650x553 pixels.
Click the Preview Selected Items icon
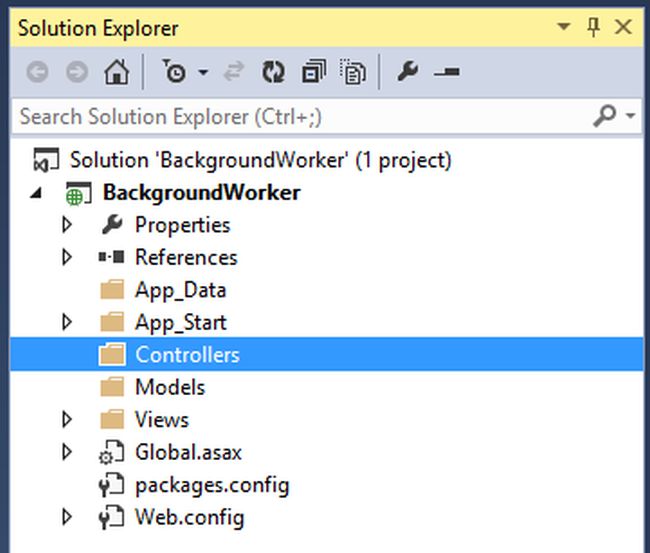[446, 73]
